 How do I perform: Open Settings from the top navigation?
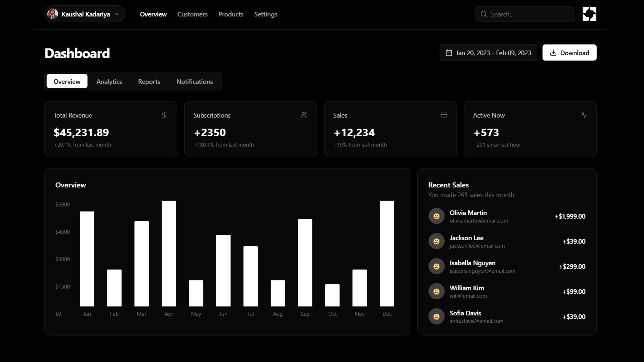click(x=265, y=14)
